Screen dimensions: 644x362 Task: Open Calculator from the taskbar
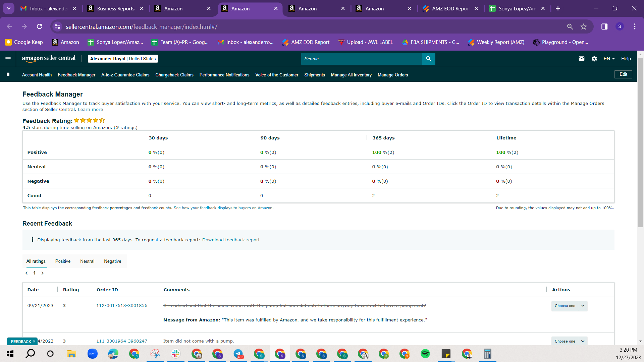coord(487,354)
